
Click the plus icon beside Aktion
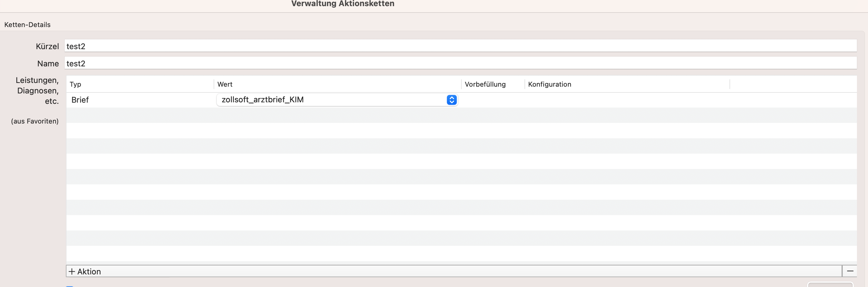pos(72,272)
